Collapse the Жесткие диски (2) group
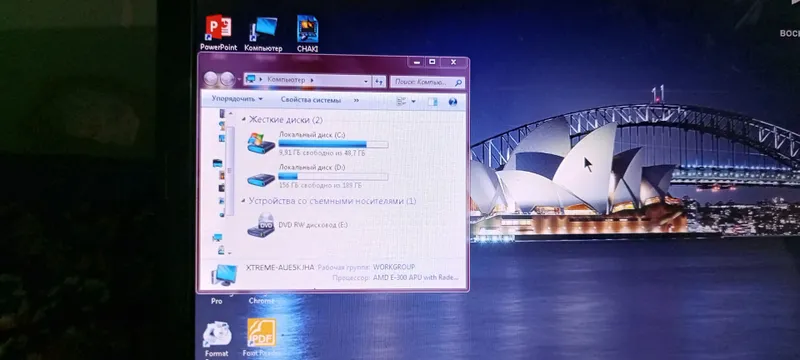 [243, 120]
